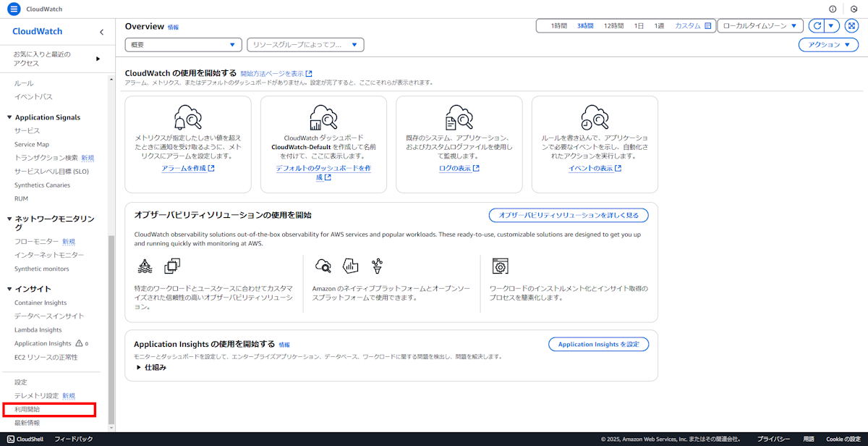868x446 pixels.
Task: Open インターネットモニター in the sidebar
Action: pos(49,255)
